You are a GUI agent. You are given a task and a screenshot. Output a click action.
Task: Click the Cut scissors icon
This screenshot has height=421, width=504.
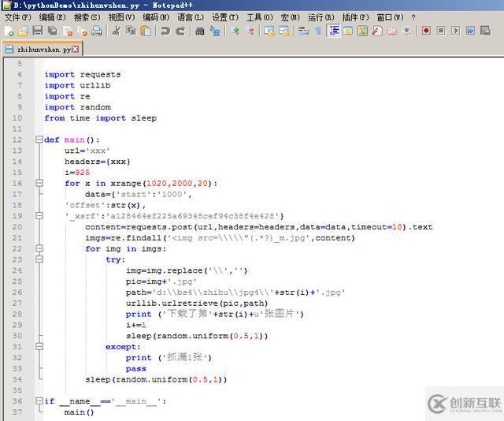pos(117,31)
